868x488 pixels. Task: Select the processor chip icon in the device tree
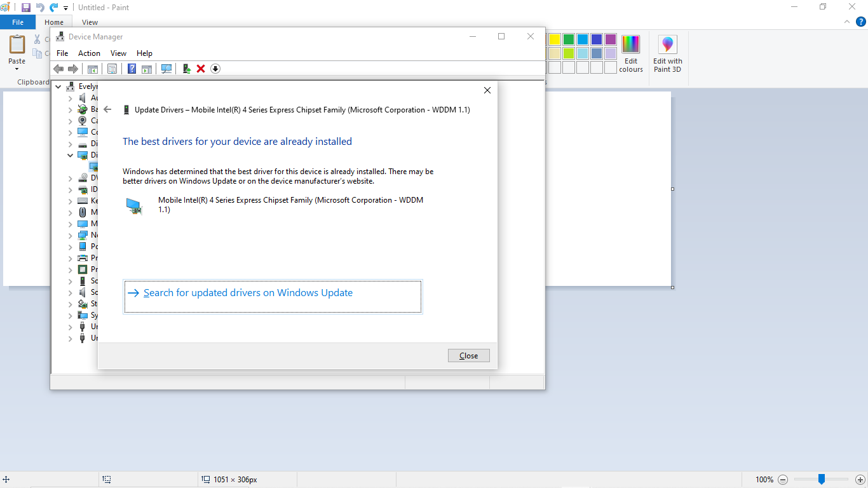[82, 269]
